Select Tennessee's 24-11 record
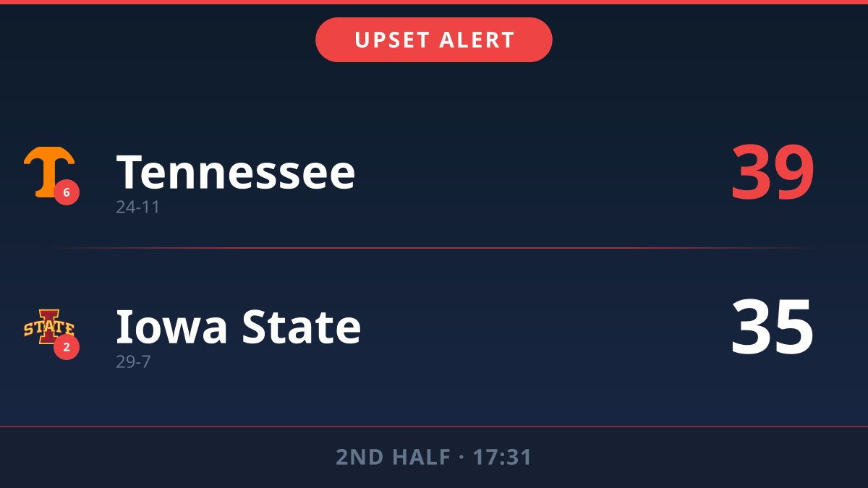Screen dimensions: 868x488 tap(137, 207)
